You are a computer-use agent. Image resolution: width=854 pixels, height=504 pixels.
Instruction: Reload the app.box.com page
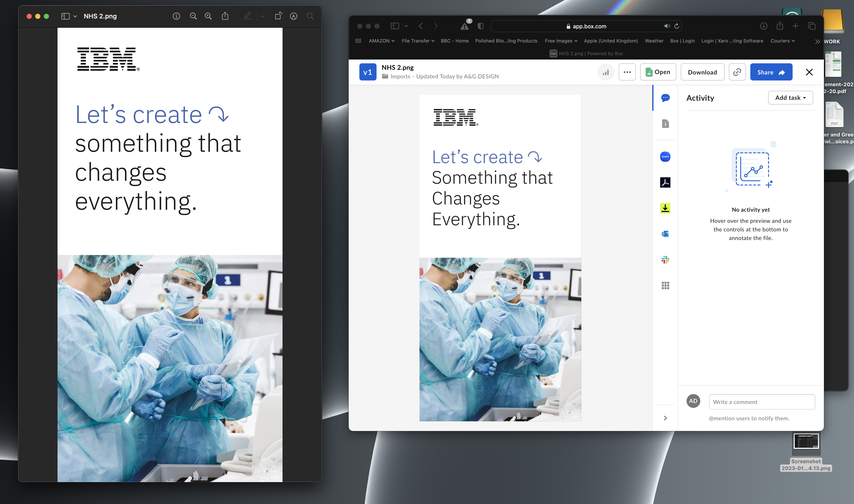(677, 26)
